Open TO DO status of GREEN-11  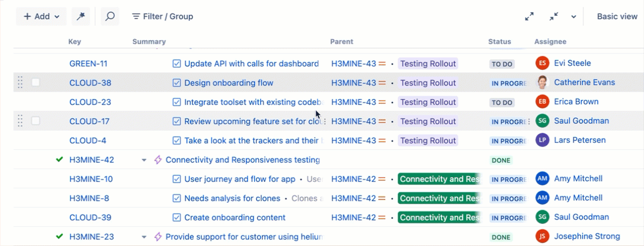pos(502,64)
